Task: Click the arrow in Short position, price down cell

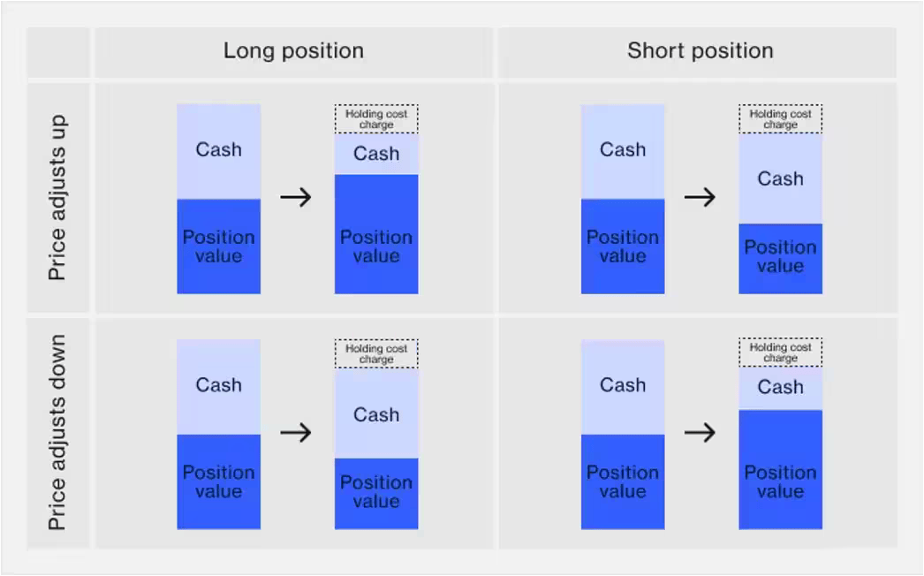Action: [x=700, y=433]
